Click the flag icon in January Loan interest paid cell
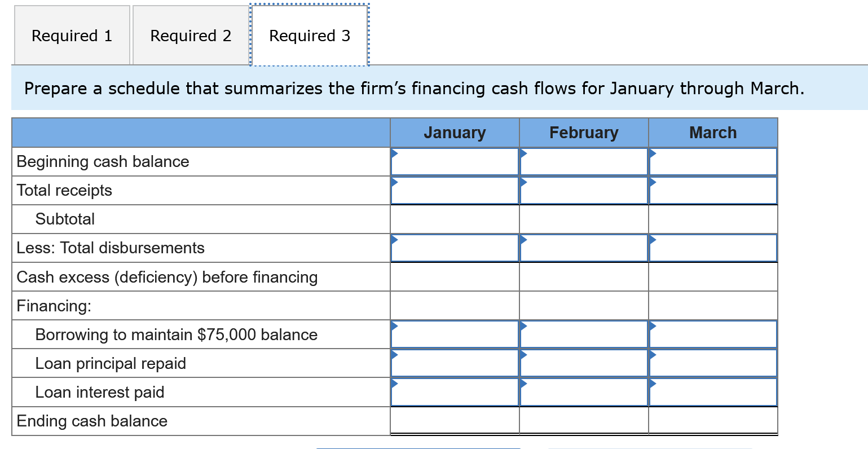The height and width of the screenshot is (449, 868). (x=395, y=383)
